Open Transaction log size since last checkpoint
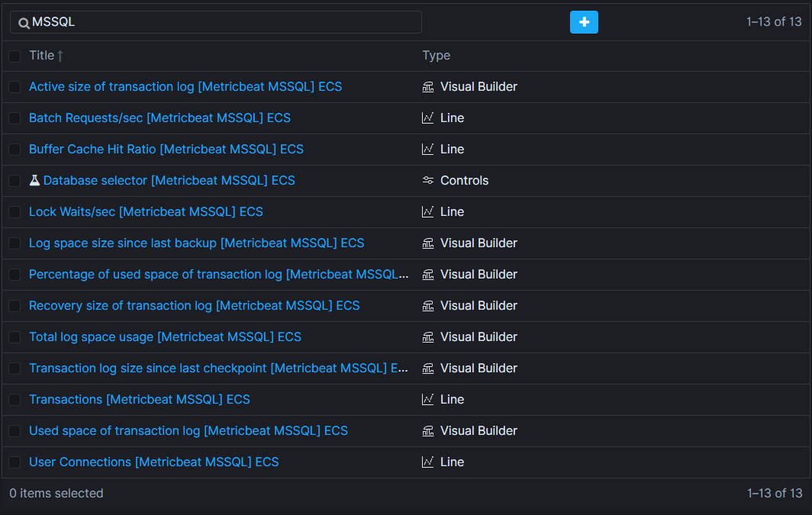This screenshot has height=515, width=812. click(218, 368)
